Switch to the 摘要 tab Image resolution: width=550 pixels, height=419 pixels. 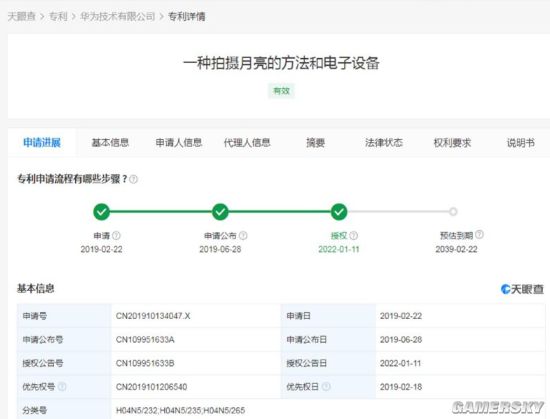click(x=315, y=143)
